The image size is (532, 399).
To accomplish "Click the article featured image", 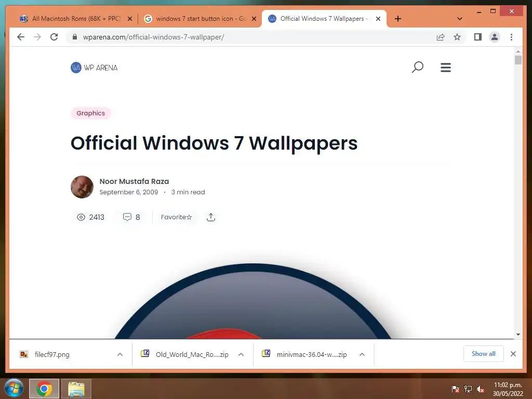I will [253, 301].
